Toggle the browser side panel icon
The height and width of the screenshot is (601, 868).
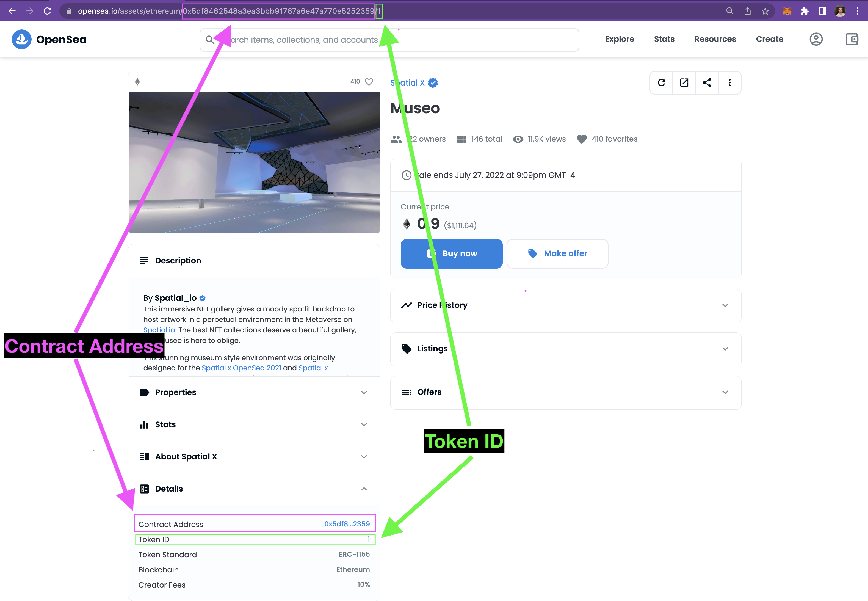click(x=822, y=11)
